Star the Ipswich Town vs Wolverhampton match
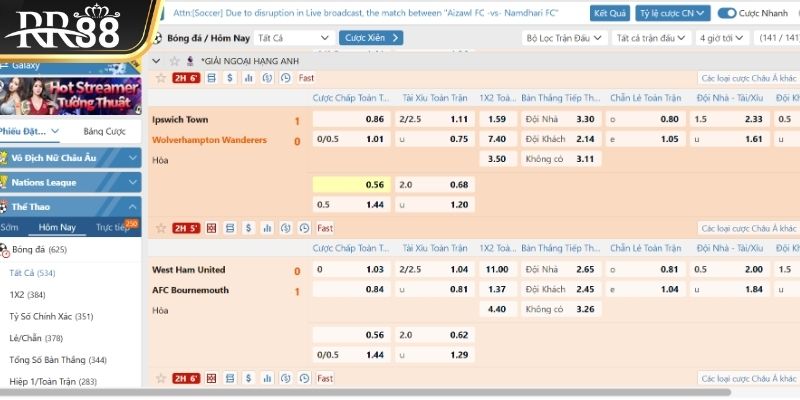800x400 pixels. click(161, 78)
